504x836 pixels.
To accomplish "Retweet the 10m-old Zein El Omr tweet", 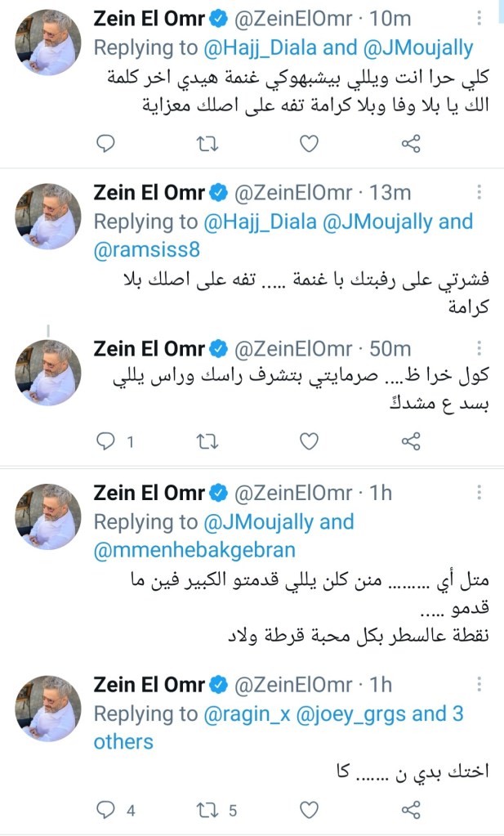I will point(207,145).
